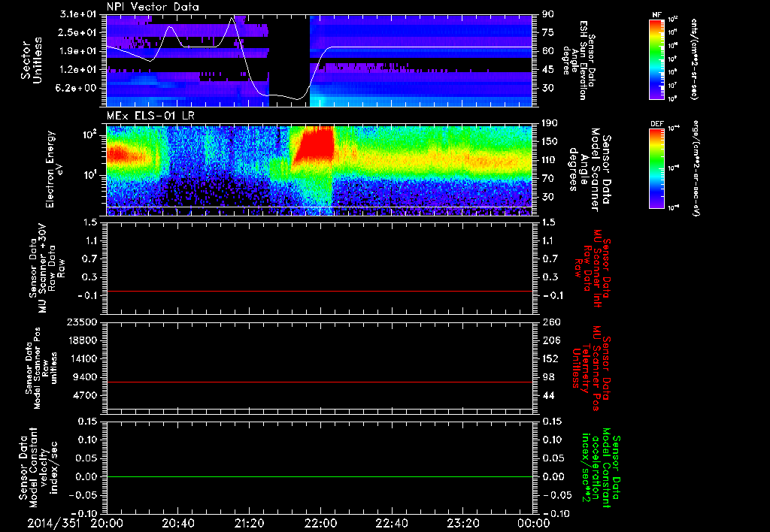The height and width of the screenshot is (532, 770).
Task: Click the '22:40' time axis label
Action: [391, 523]
